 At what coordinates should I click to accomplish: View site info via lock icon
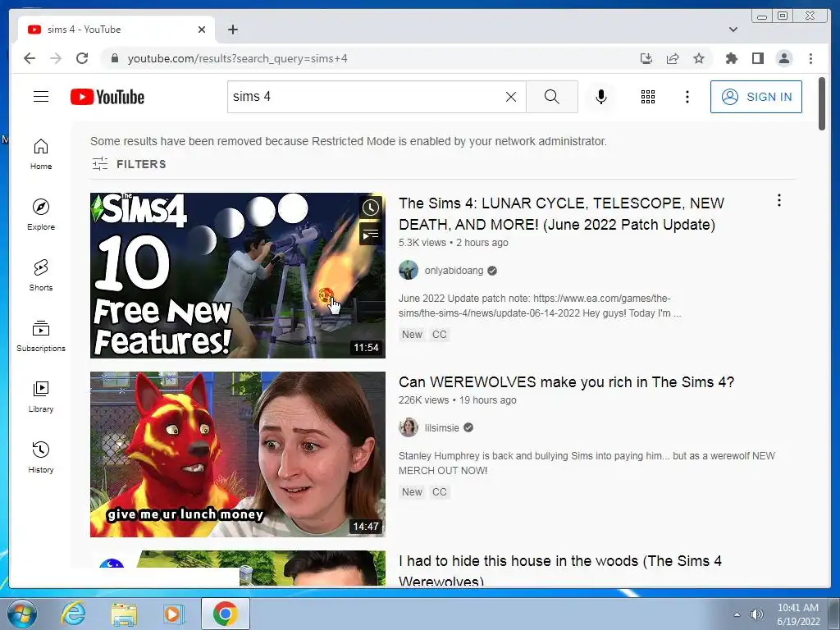[114, 58]
